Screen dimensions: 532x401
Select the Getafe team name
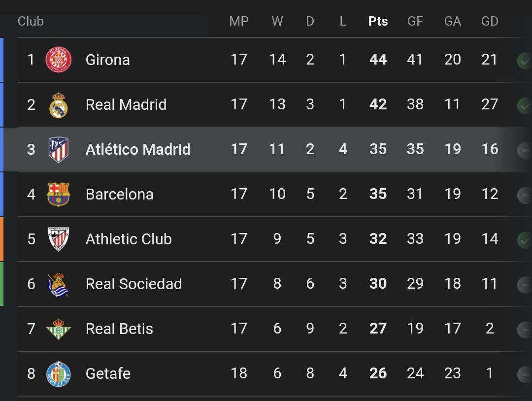[x=108, y=374]
